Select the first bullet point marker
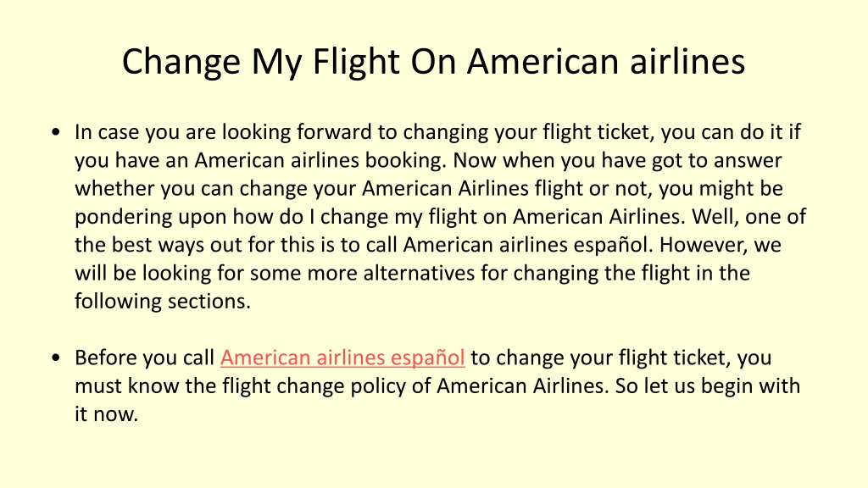Screen dimensions: 868x488 (x=55, y=132)
